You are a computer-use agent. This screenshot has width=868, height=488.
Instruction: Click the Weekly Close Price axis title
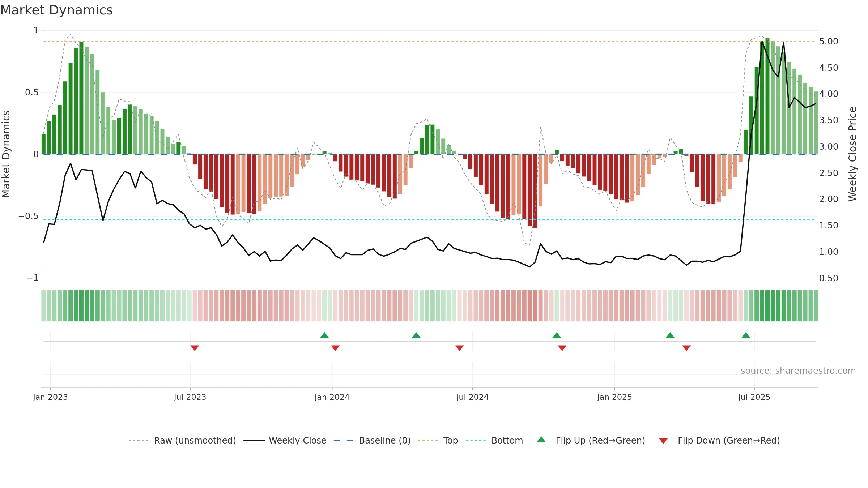[852, 154]
